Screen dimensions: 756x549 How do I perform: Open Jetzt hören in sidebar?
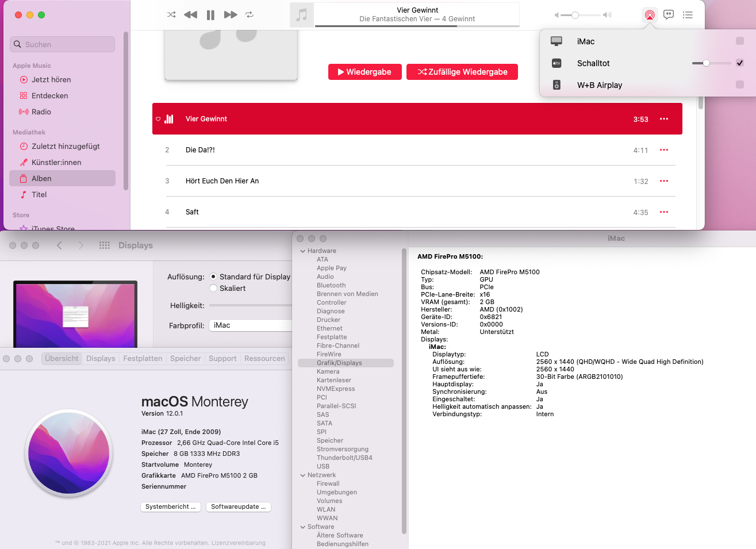[x=51, y=80]
